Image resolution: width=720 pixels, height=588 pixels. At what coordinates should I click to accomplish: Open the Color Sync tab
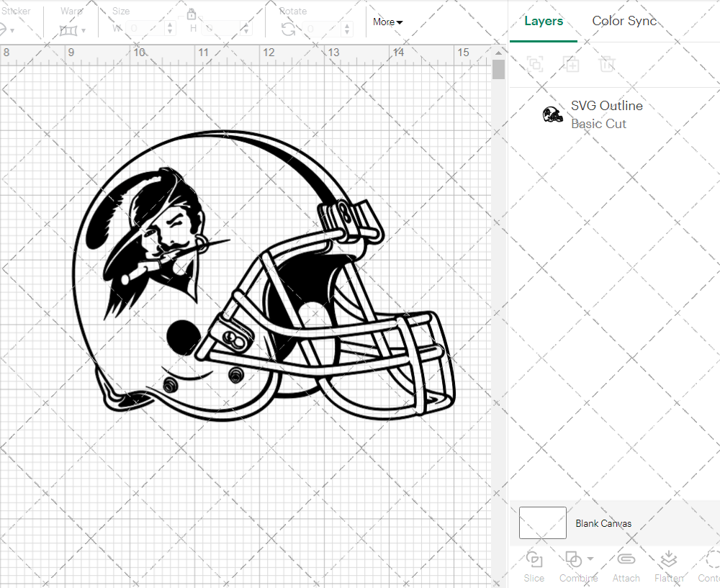point(624,21)
